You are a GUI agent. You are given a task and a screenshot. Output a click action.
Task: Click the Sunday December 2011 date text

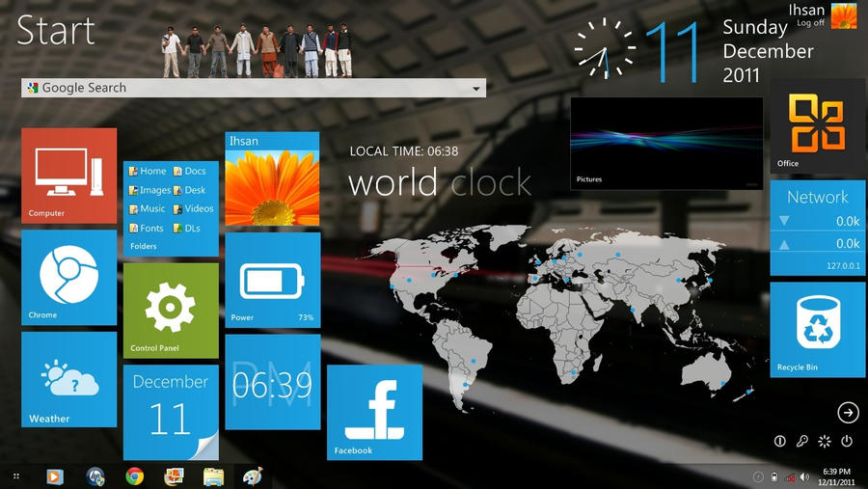click(x=769, y=51)
